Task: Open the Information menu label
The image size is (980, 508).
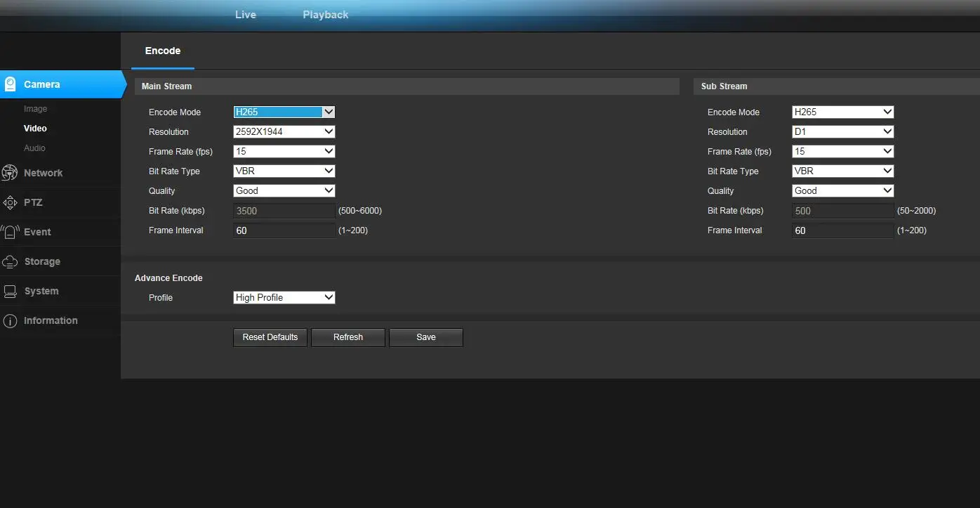Action: click(x=51, y=320)
